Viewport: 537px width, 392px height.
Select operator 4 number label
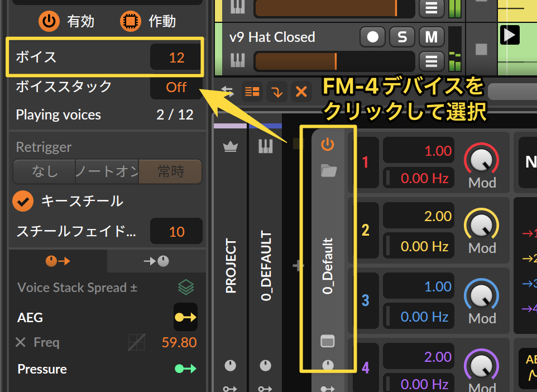365,367
